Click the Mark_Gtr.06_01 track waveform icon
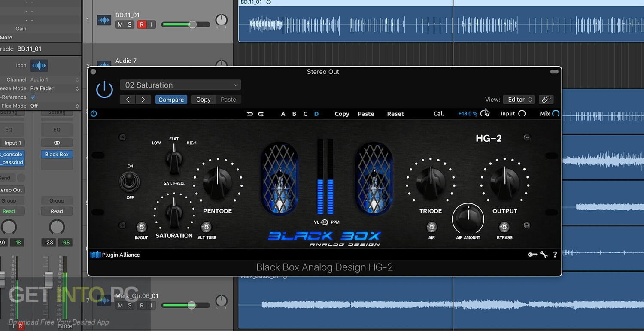Viewport: 644px width, 331px height. (104, 300)
